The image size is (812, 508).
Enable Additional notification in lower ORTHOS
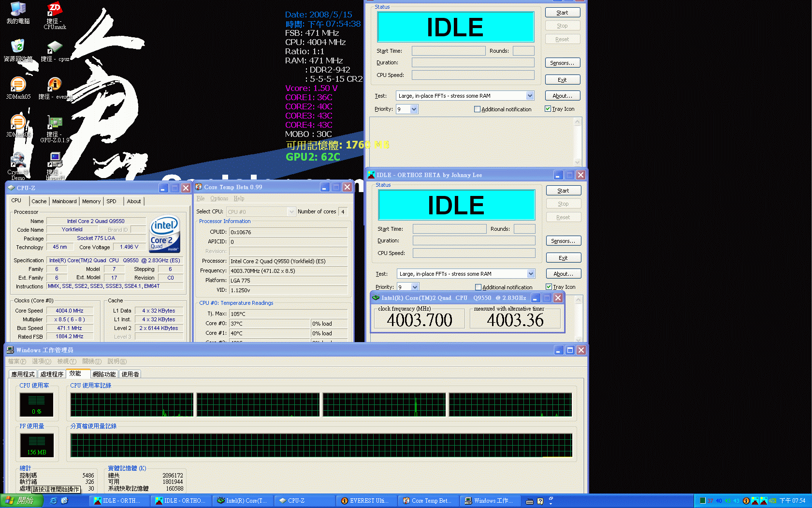click(478, 287)
